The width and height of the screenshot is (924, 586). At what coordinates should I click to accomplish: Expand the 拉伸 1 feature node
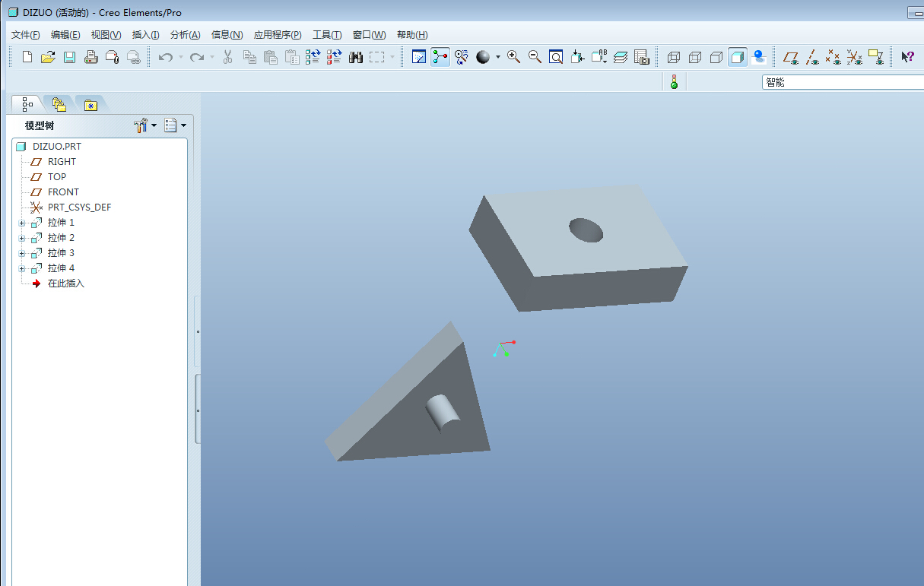tap(21, 223)
